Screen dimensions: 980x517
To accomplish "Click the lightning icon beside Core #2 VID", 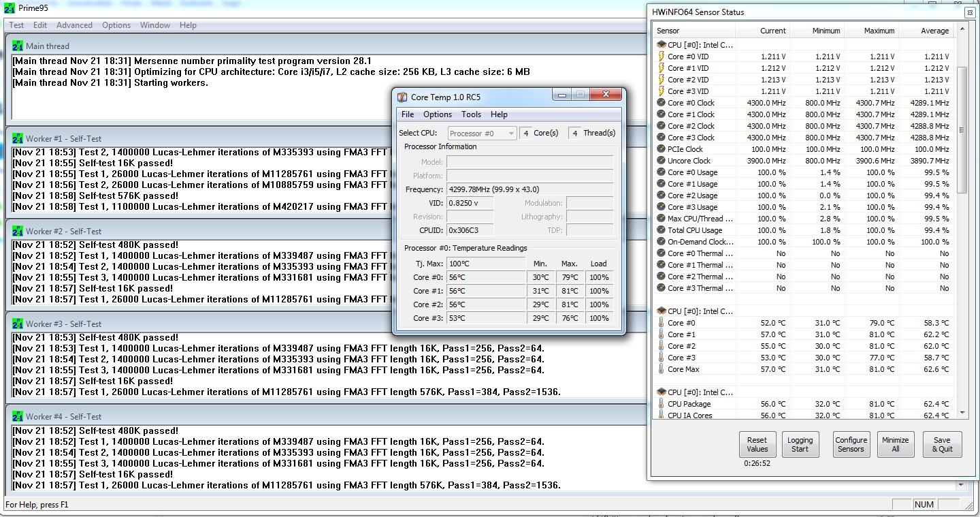I will click(661, 80).
